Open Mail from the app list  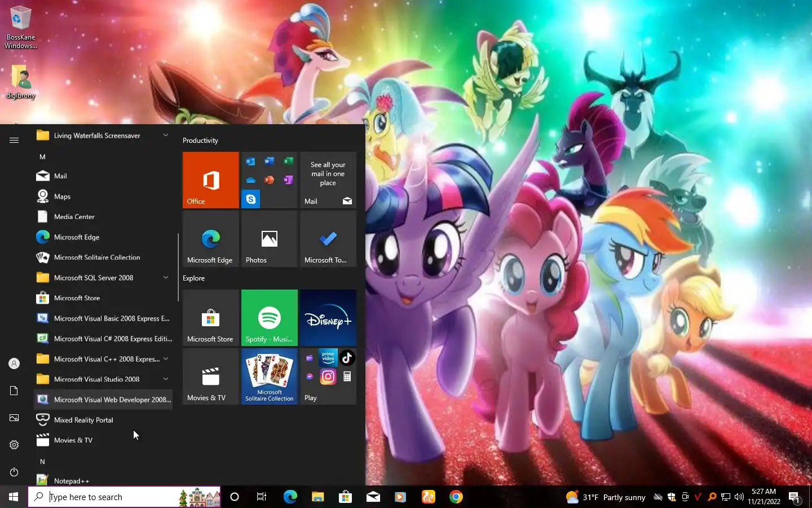coord(103,176)
